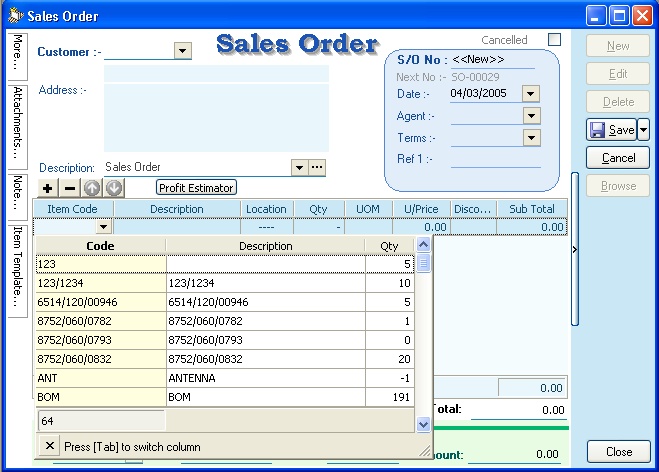Image resolution: width=659 pixels, height=472 pixels.
Task: Click the move row up arrow icon
Action: click(x=92, y=188)
